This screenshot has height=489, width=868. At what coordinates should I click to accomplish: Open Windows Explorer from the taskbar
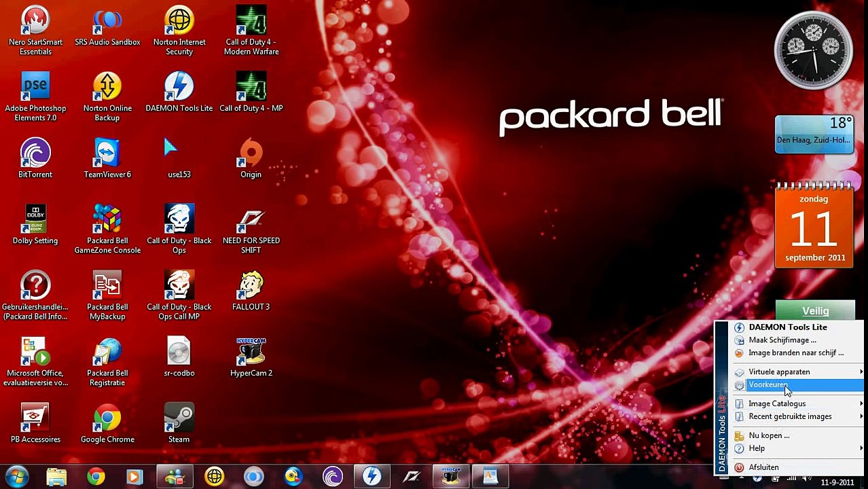click(x=57, y=477)
